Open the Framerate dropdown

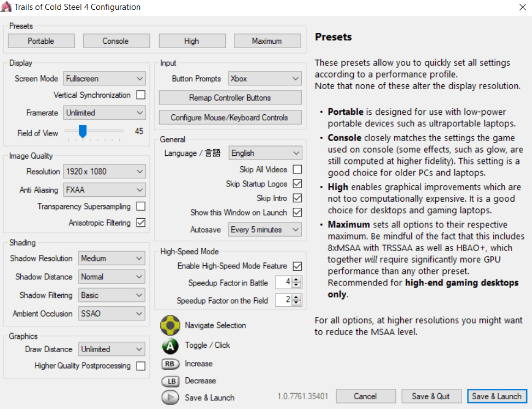[x=104, y=113]
